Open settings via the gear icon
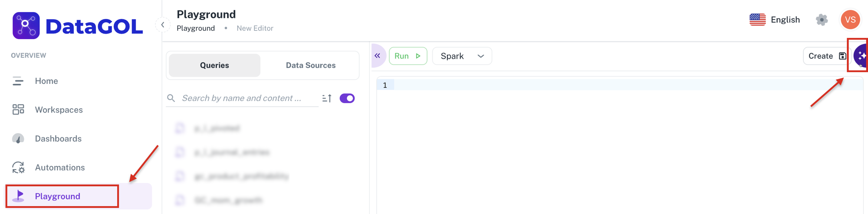The height and width of the screenshot is (214, 868). (822, 20)
